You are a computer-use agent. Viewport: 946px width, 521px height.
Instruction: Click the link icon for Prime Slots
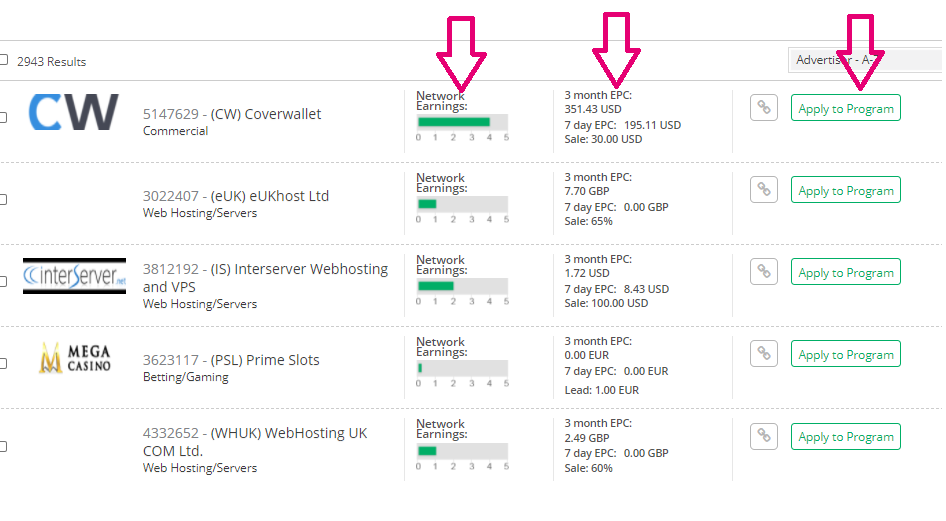(x=764, y=353)
